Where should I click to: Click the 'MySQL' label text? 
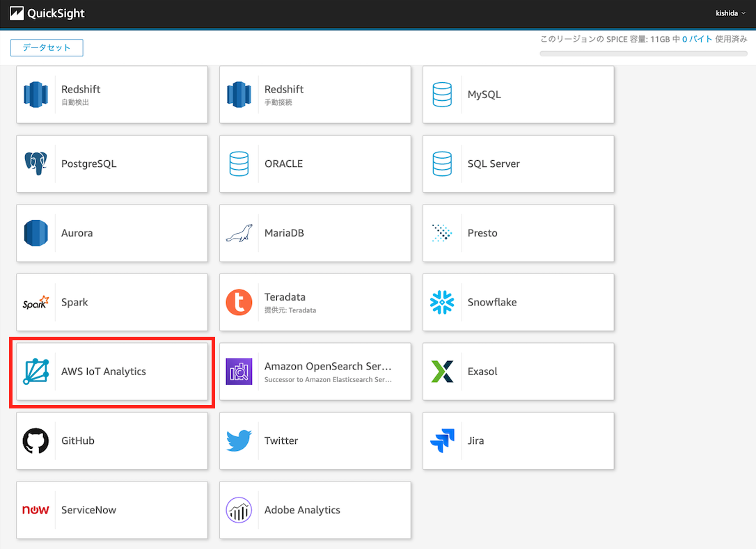coord(484,95)
